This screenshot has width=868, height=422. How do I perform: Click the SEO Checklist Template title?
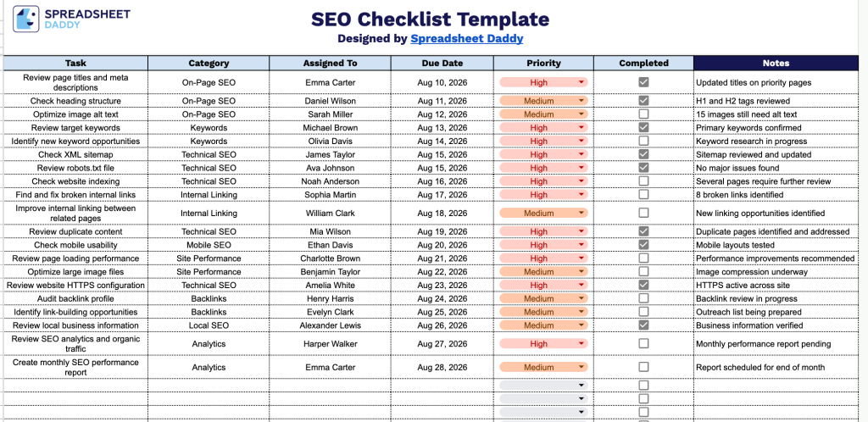pos(430,19)
